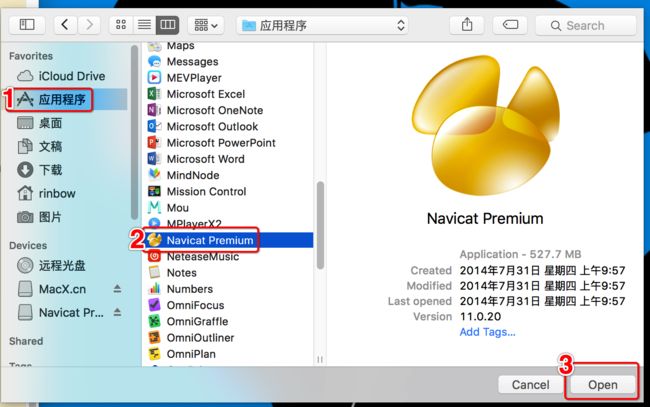
Task: Click the Edit Tags toolbar button
Action: click(x=510, y=25)
